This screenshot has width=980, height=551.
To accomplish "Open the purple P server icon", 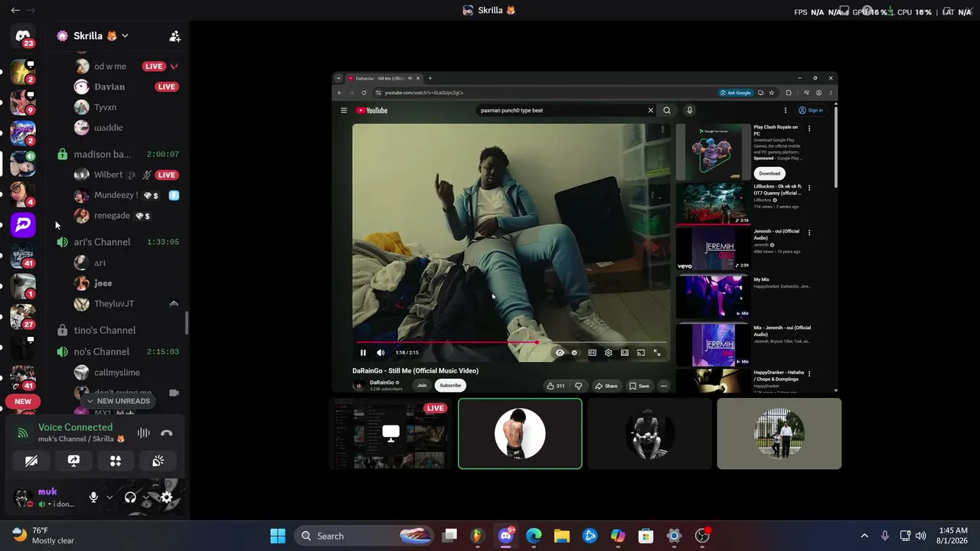I will click(23, 225).
